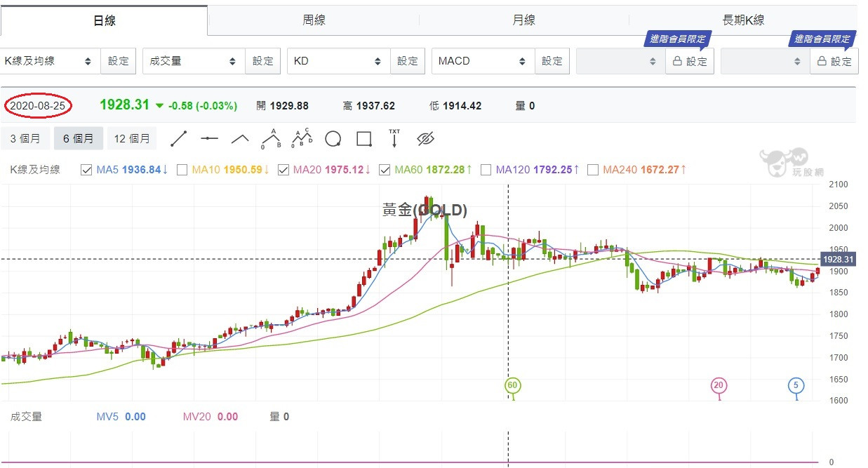Select the horizontal line drawing tool
The width and height of the screenshot is (868, 468).
[x=210, y=139]
